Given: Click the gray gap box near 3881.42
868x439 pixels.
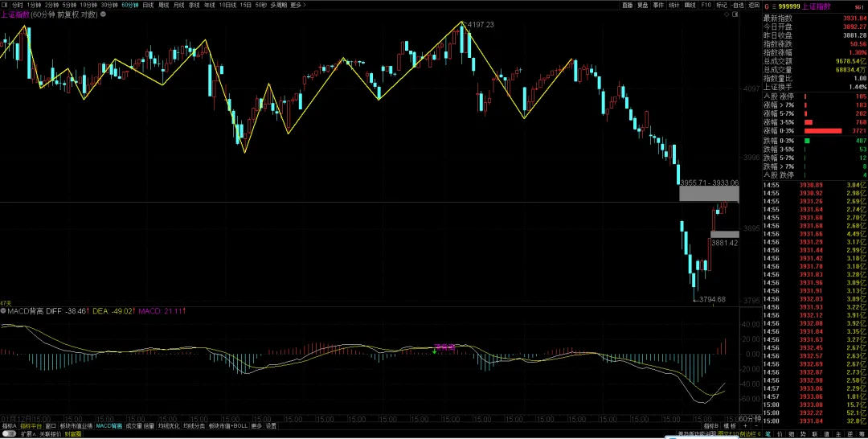Looking at the screenshot, I should (725, 234).
